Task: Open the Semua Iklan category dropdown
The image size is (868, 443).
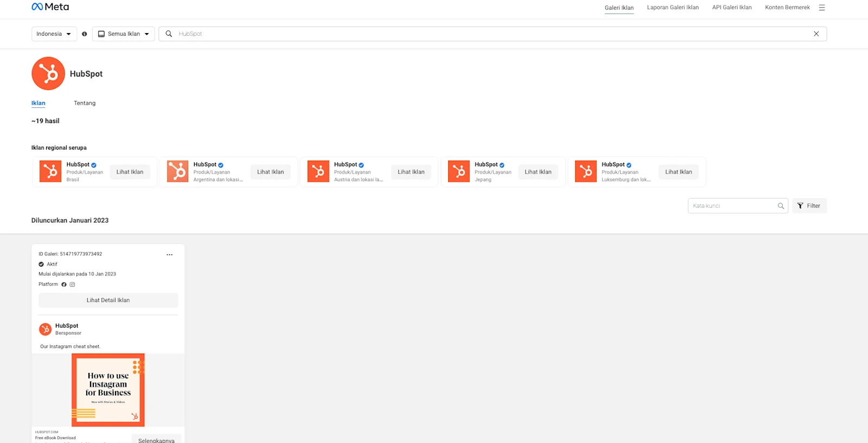Action: tap(123, 34)
